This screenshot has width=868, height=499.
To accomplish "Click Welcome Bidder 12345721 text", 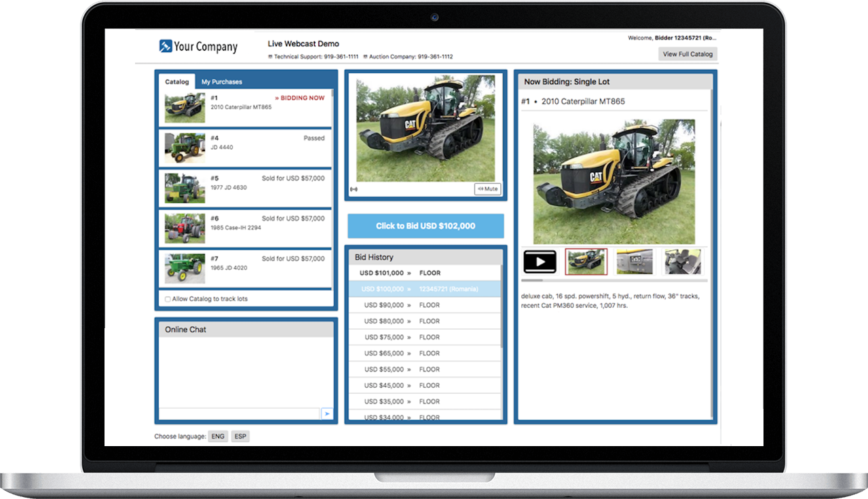I will (x=671, y=38).
